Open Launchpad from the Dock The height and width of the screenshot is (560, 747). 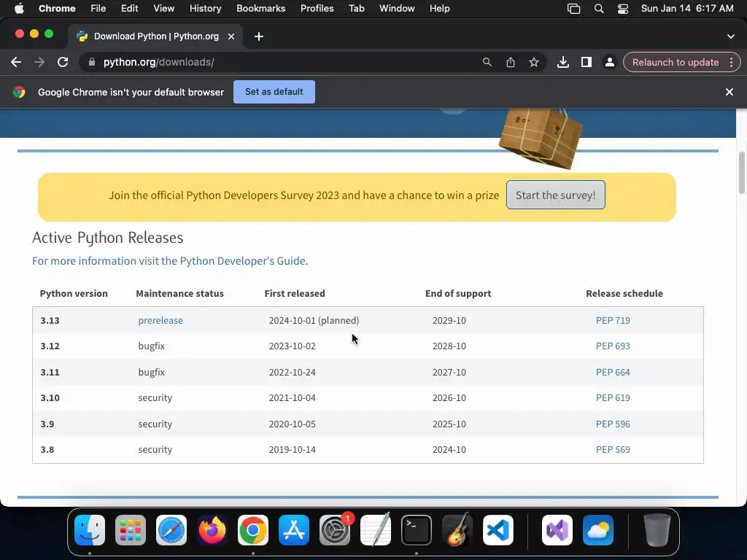[x=131, y=530]
